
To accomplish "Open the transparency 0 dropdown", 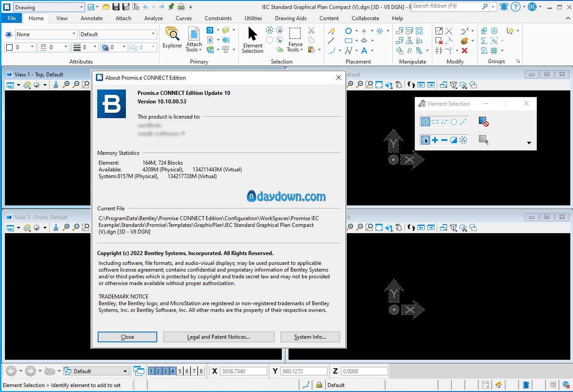I will pyautogui.click(x=114, y=47).
